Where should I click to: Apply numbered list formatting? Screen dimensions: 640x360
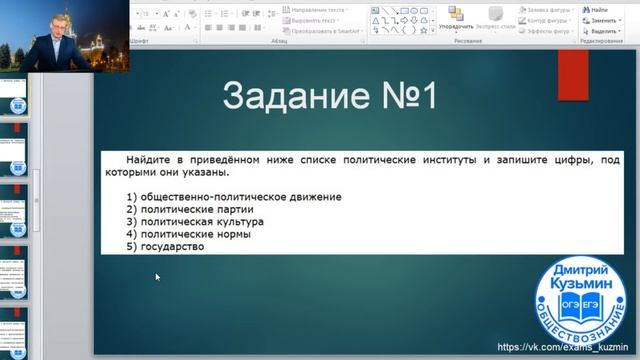point(226,14)
